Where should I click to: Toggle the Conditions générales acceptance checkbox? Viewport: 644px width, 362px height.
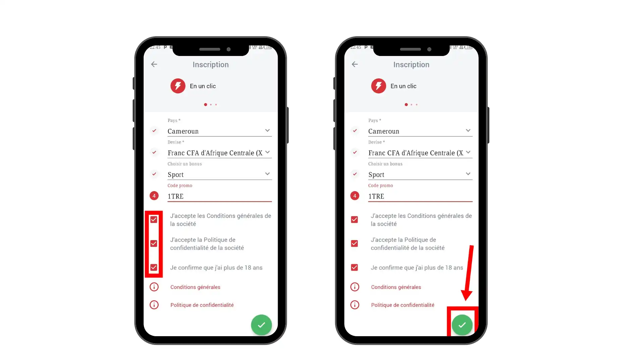[154, 220]
